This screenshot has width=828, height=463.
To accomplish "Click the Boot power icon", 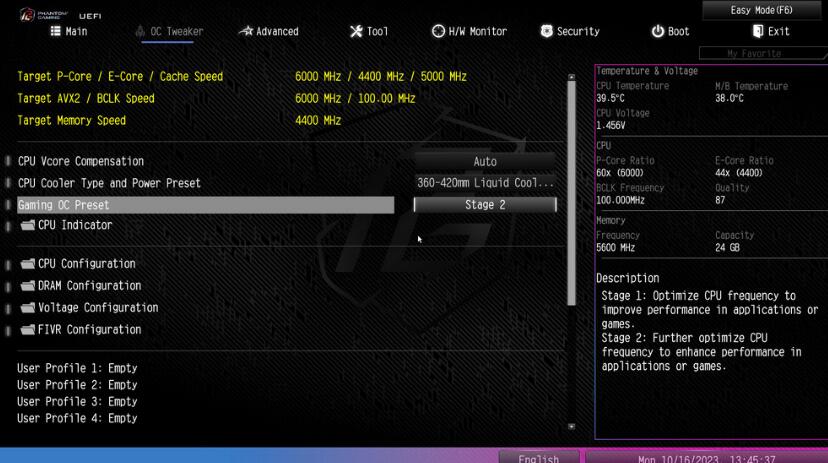I will coord(657,31).
